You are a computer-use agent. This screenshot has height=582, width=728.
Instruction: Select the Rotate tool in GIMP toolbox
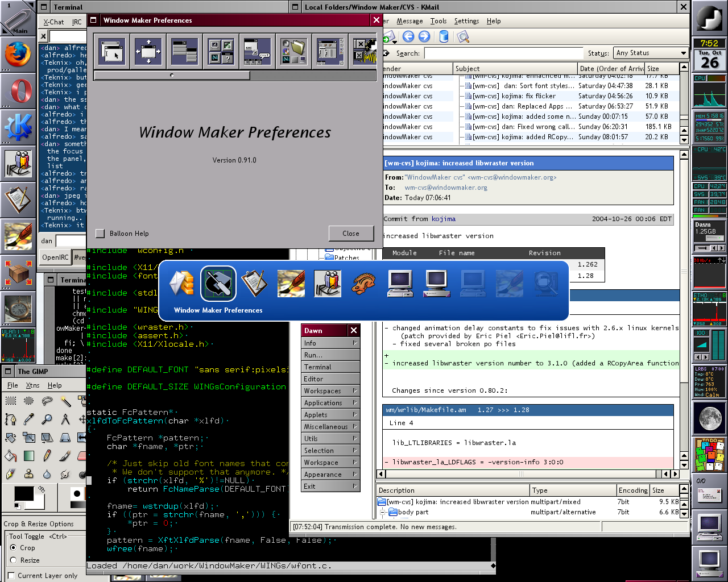point(11,438)
